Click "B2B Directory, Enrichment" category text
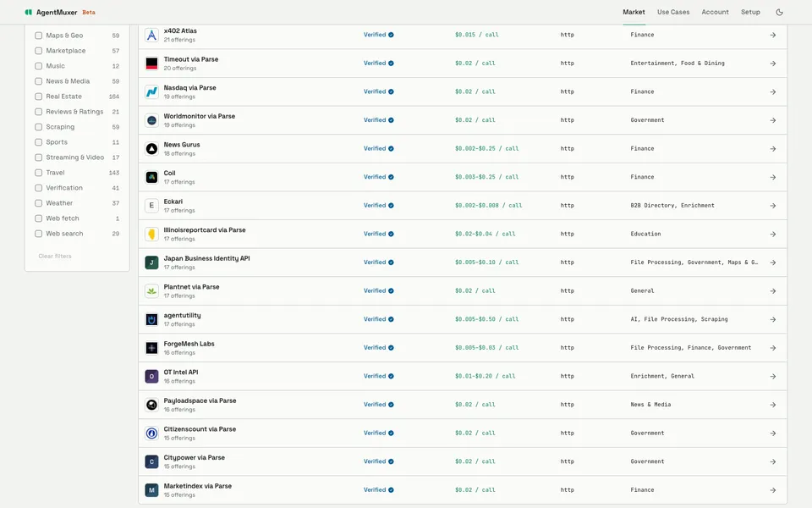Image resolution: width=812 pixels, height=508 pixels. 672,205
